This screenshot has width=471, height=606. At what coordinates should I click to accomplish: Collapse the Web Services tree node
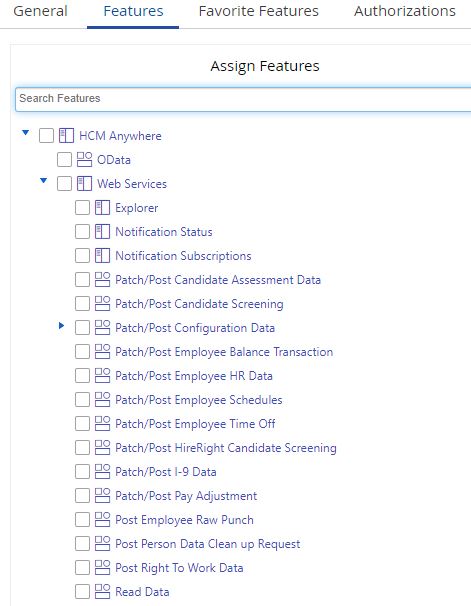[44, 180]
